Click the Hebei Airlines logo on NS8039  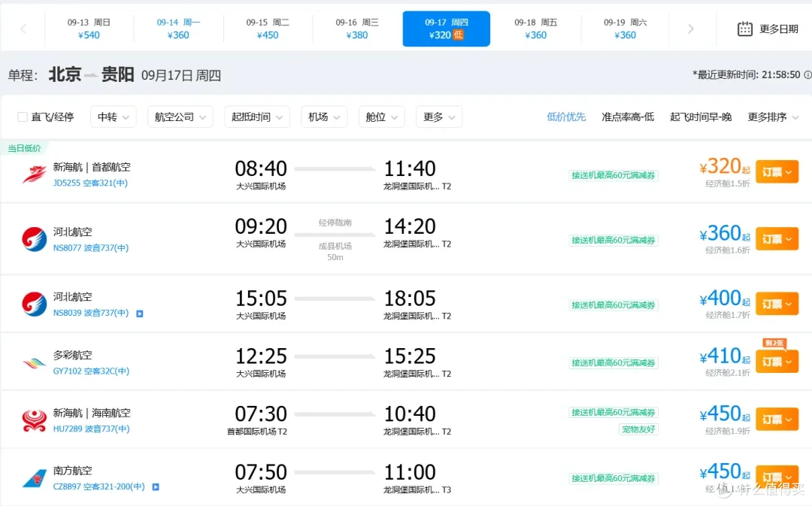[x=34, y=304]
